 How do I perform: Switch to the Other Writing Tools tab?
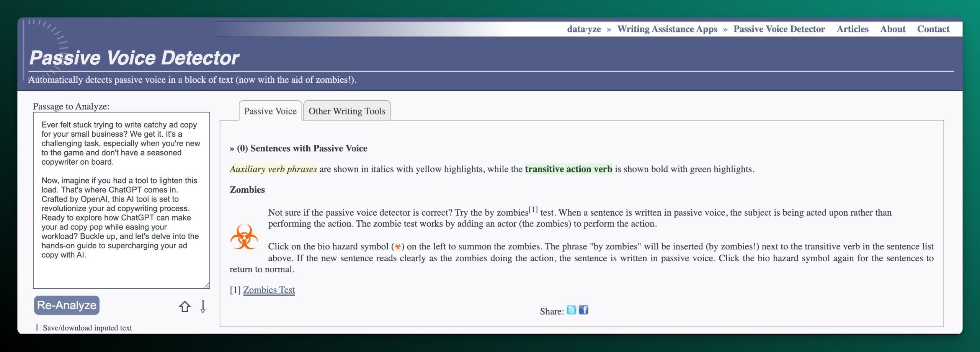coord(347,111)
